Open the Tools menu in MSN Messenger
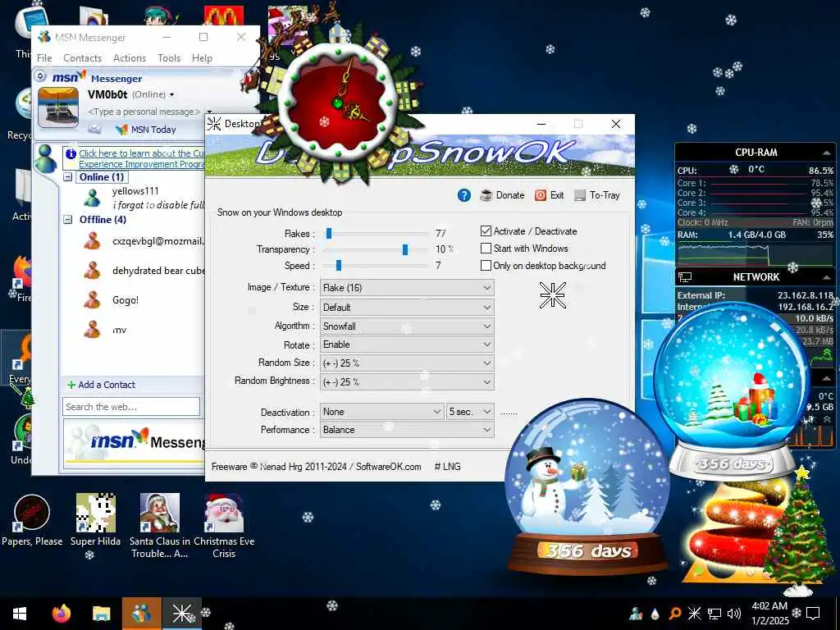This screenshot has height=630, width=840. pos(169,58)
